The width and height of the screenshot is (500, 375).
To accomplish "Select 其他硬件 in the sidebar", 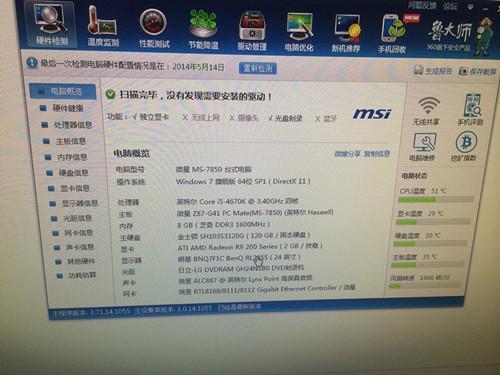I will click(75, 261).
